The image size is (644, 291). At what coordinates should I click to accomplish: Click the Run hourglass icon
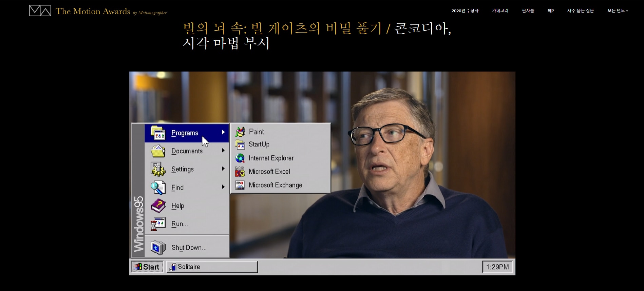click(158, 224)
